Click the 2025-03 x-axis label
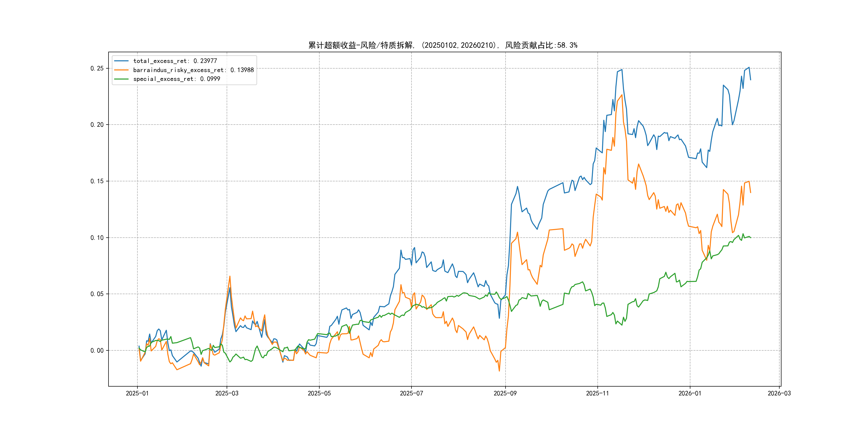This screenshot has width=868, height=434. (x=227, y=393)
